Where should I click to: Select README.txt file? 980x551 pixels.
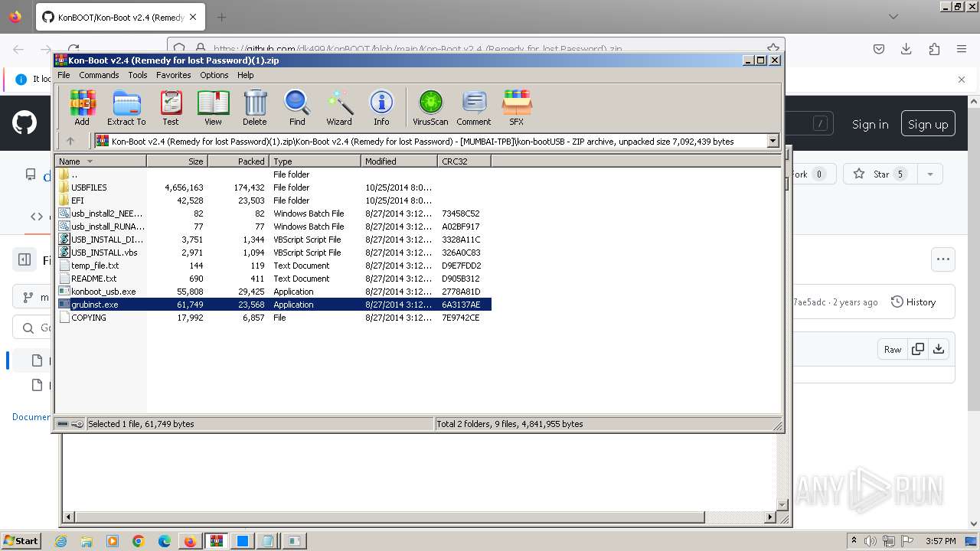pos(273,279)
